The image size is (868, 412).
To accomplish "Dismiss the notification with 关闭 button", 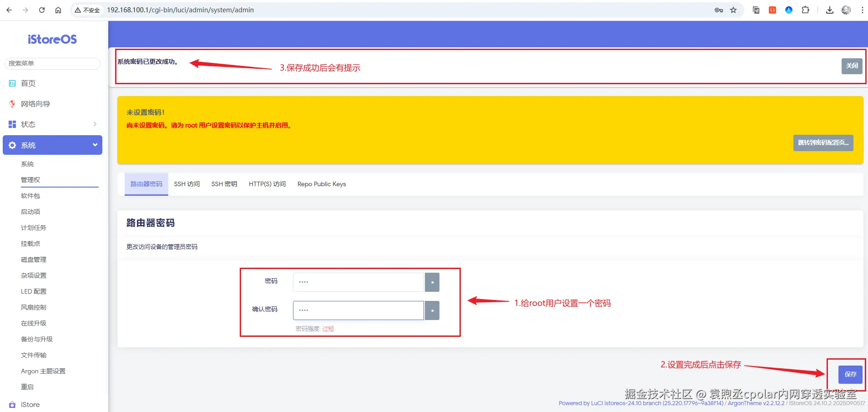I will click(x=852, y=66).
